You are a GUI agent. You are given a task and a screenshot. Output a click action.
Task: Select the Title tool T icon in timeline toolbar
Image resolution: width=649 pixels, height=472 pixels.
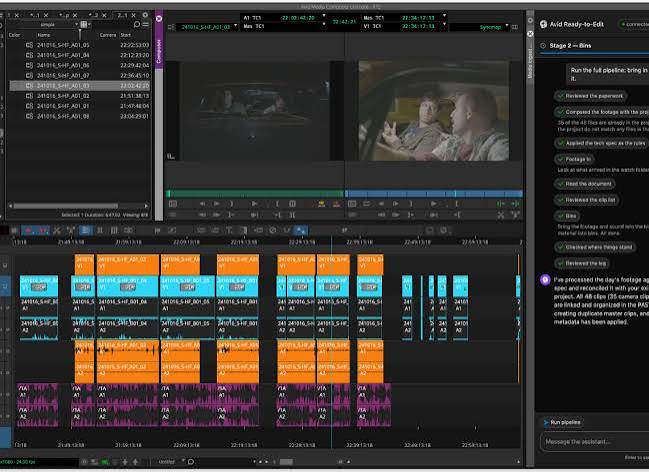[229, 230]
